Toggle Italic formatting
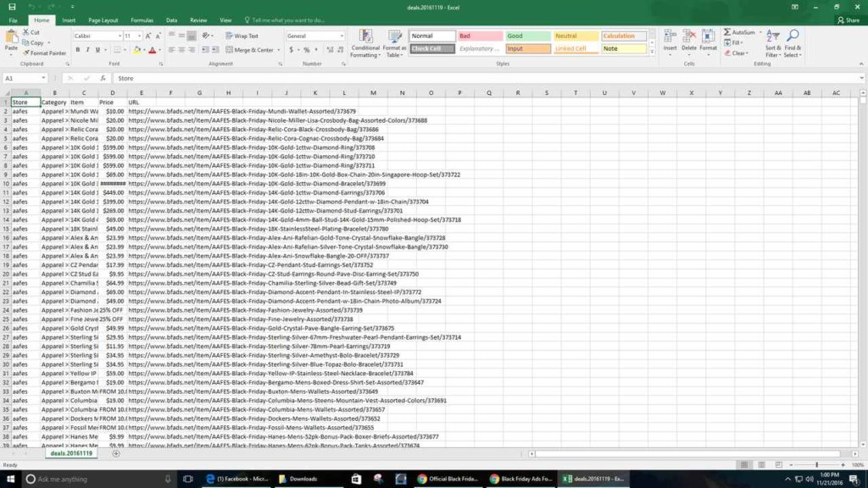The image size is (868, 488). coord(87,50)
